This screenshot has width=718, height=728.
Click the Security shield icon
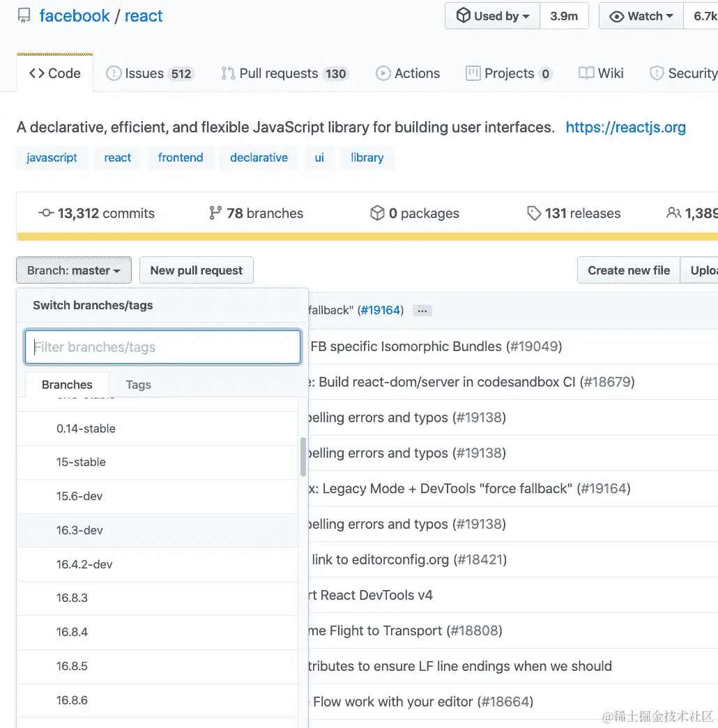pos(656,72)
